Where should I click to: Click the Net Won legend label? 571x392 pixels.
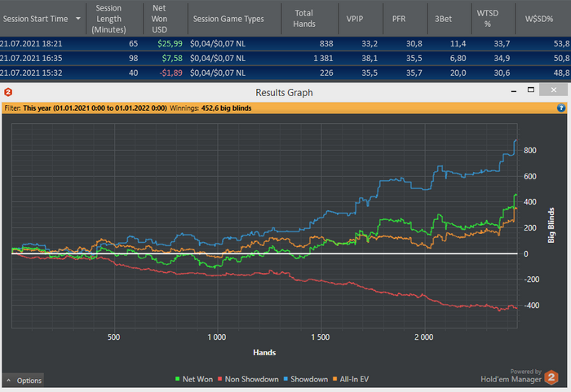tap(197, 379)
